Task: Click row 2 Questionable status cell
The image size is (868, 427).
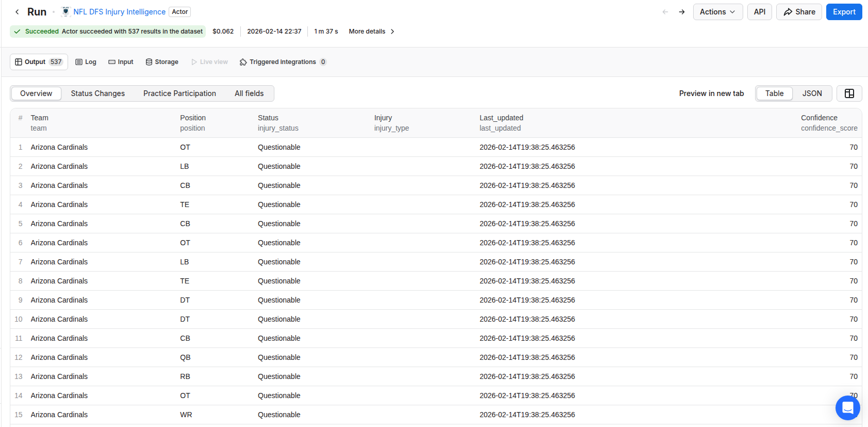Action: 279,166
